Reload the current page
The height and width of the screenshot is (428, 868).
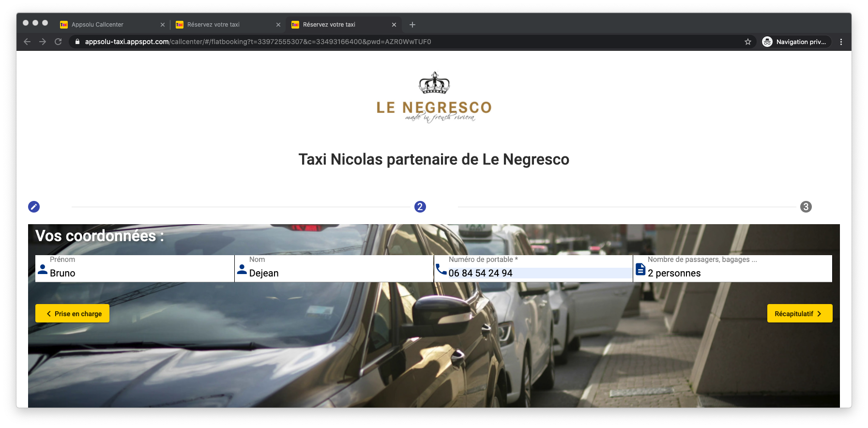pos(58,42)
